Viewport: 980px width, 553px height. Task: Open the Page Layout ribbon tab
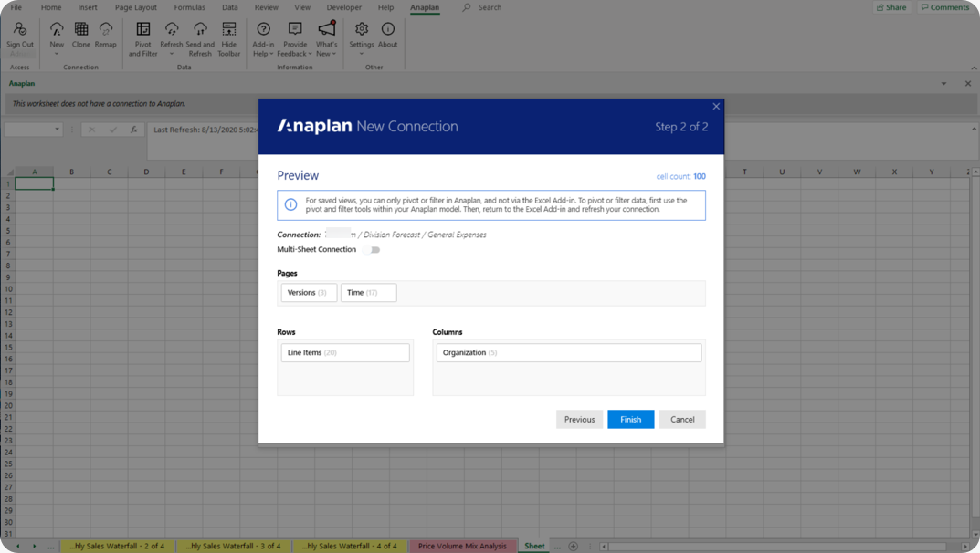(x=135, y=7)
